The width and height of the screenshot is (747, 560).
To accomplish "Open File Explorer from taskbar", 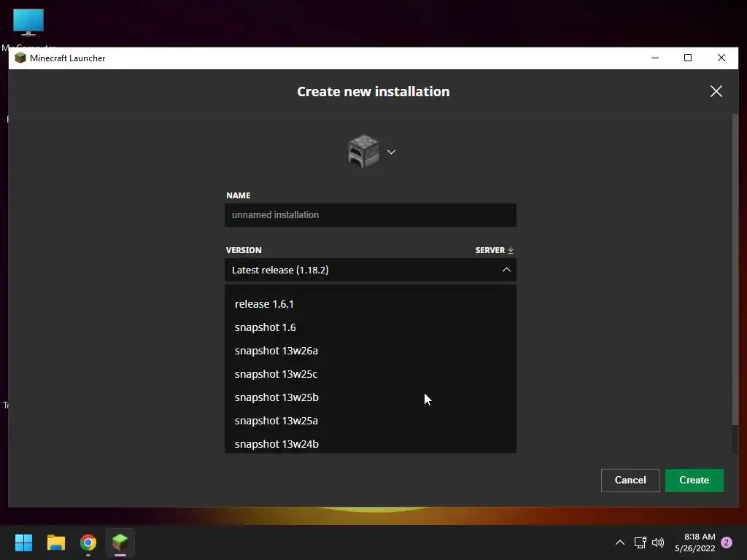I will 55,542.
